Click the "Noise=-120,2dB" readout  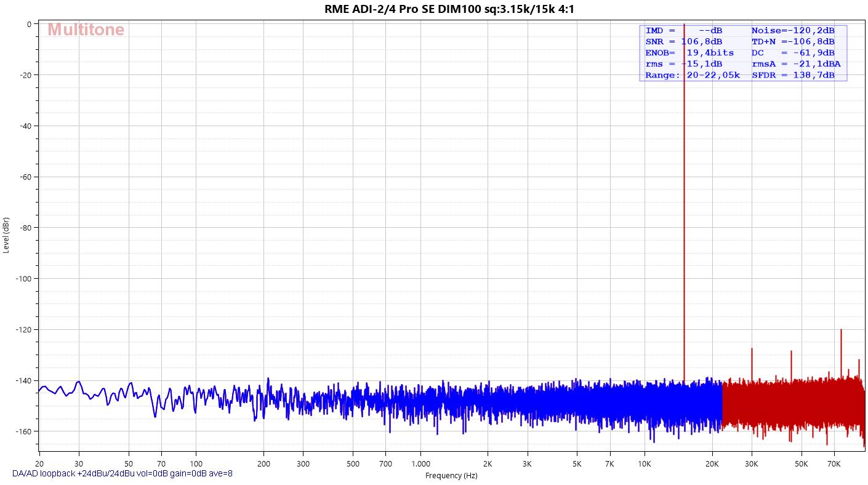(793, 30)
